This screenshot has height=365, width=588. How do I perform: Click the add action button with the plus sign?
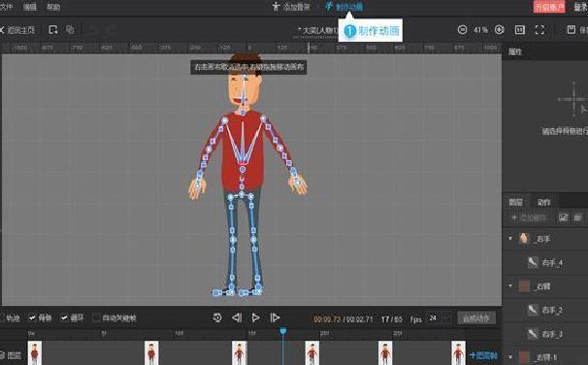coord(530,217)
